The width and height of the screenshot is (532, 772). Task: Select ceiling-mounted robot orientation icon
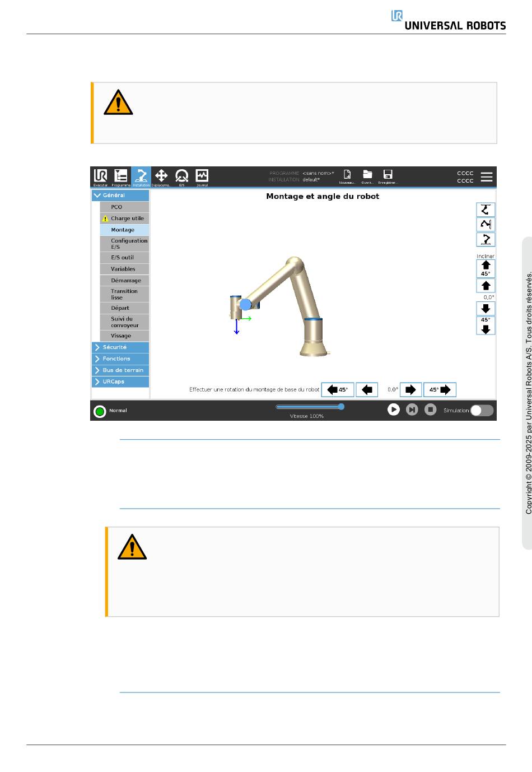(486, 210)
